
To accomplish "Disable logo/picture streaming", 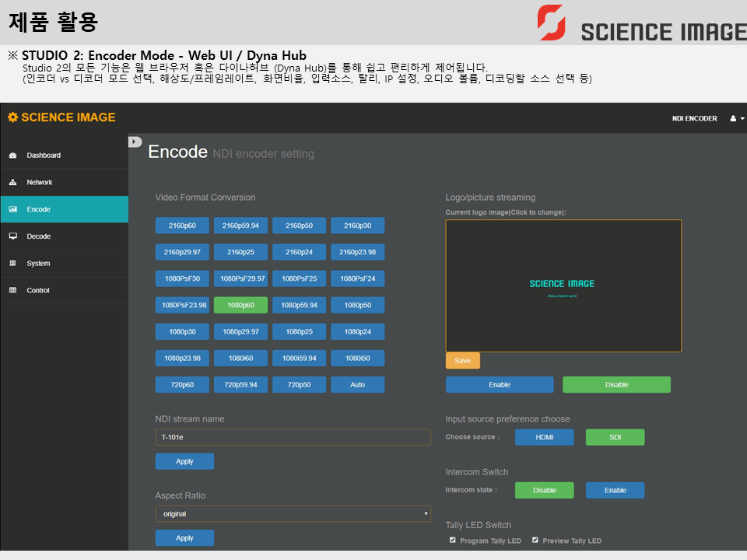I will point(616,385).
